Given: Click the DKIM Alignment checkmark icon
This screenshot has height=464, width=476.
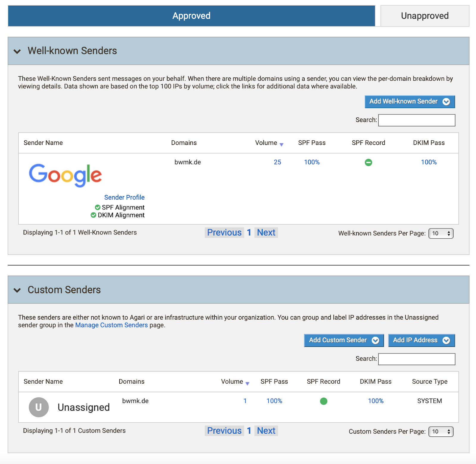Looking at the screenshot, I should 93,215.
